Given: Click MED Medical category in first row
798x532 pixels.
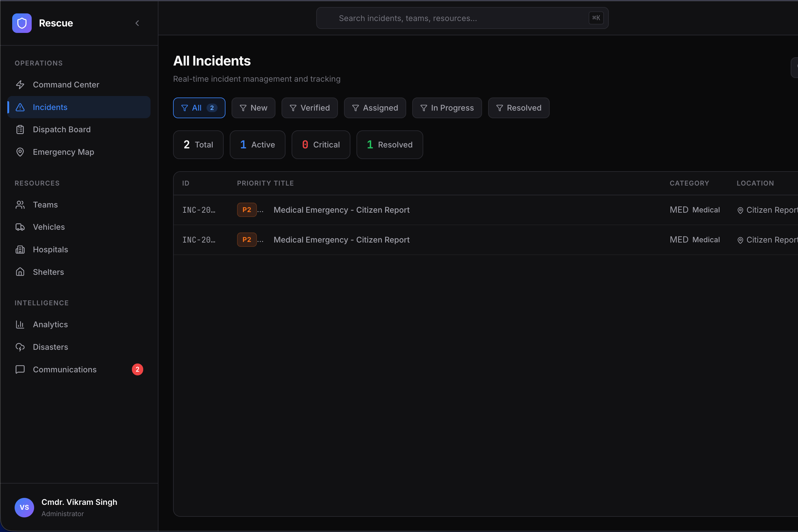Looking at the screenshot, I should coord(695,210).
